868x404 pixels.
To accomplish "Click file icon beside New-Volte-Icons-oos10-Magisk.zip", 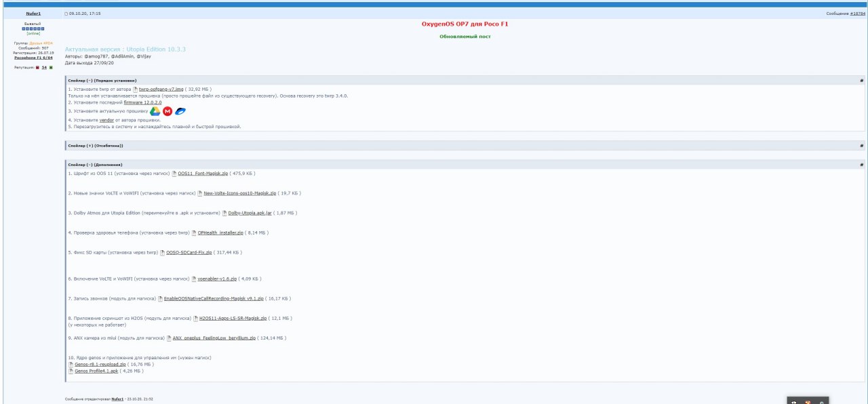I will coord(201,193).
